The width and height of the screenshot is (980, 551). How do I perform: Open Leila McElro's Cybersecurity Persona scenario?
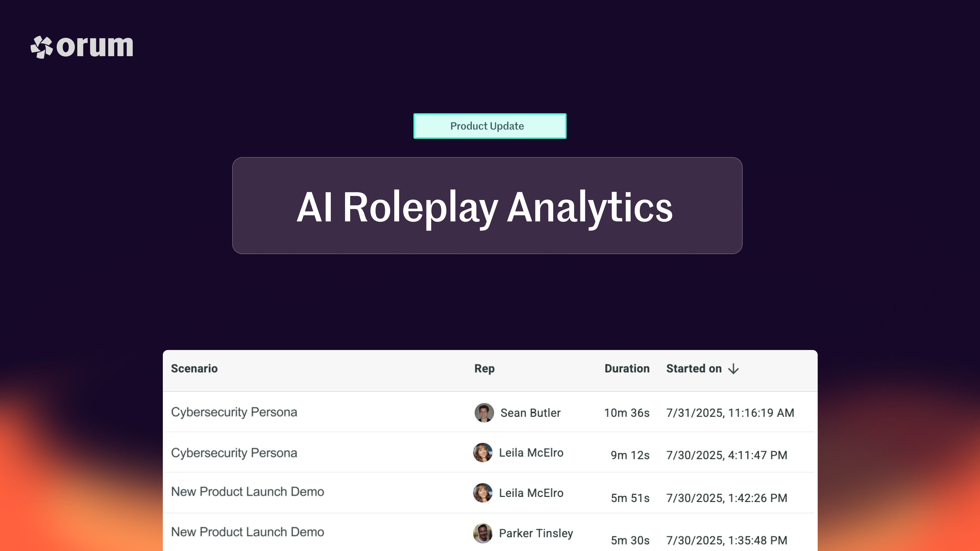(x=234, y=453)
